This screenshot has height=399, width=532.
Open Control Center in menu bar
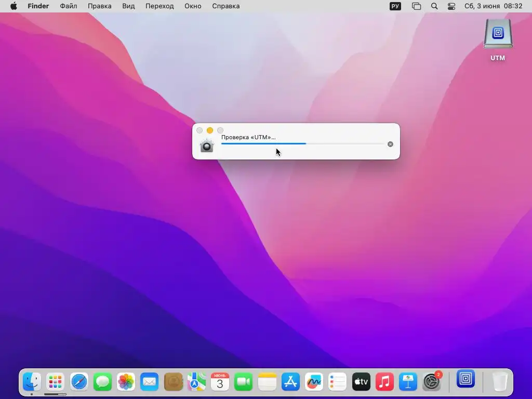tap(451, 6)
